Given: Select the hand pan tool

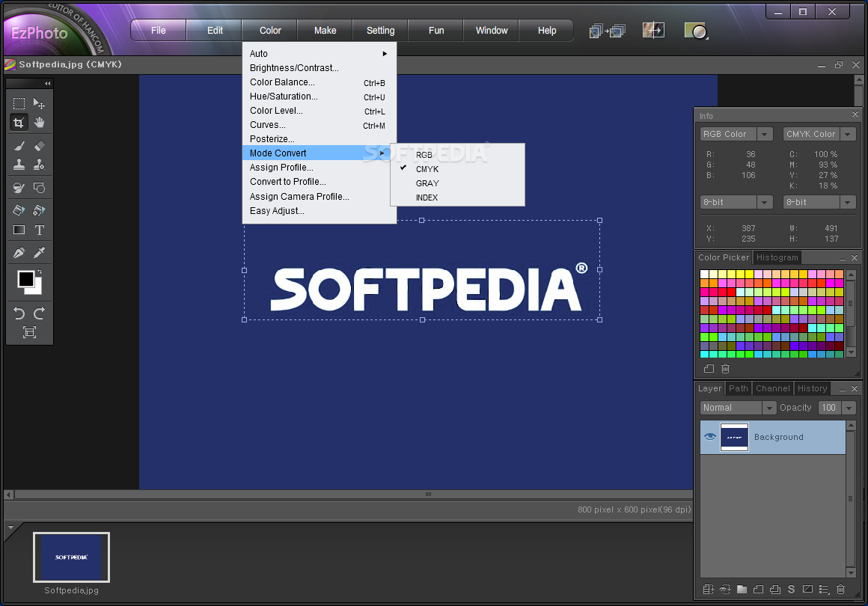Looking at the screenshot, I should [x=39, y=123].
